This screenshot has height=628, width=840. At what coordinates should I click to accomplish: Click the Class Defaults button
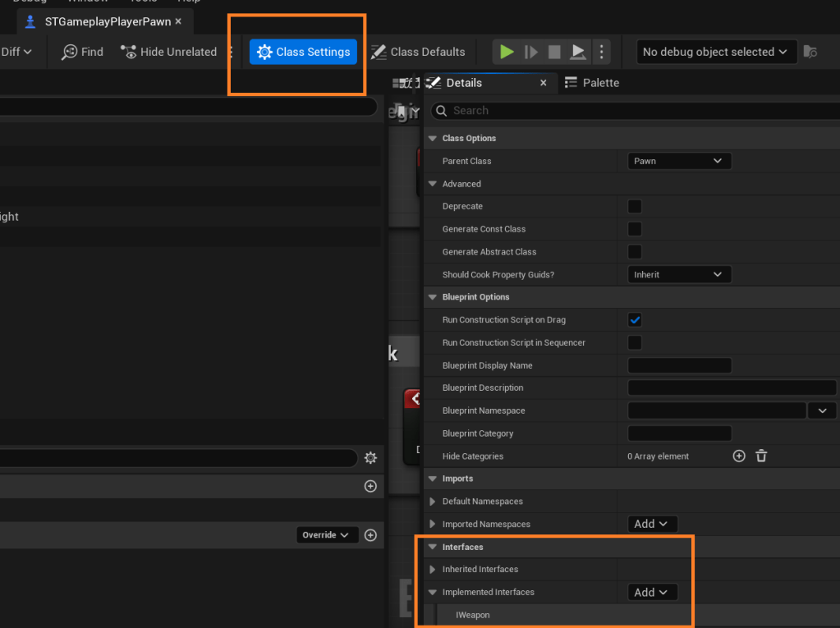pyautogui.click(x=418, y=52)
